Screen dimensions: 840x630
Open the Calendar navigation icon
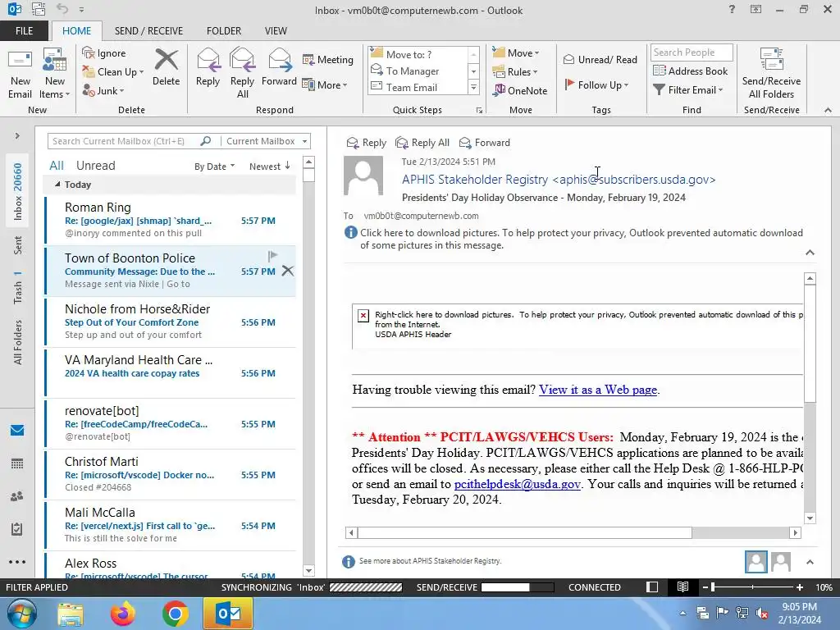tap(17, 464)
